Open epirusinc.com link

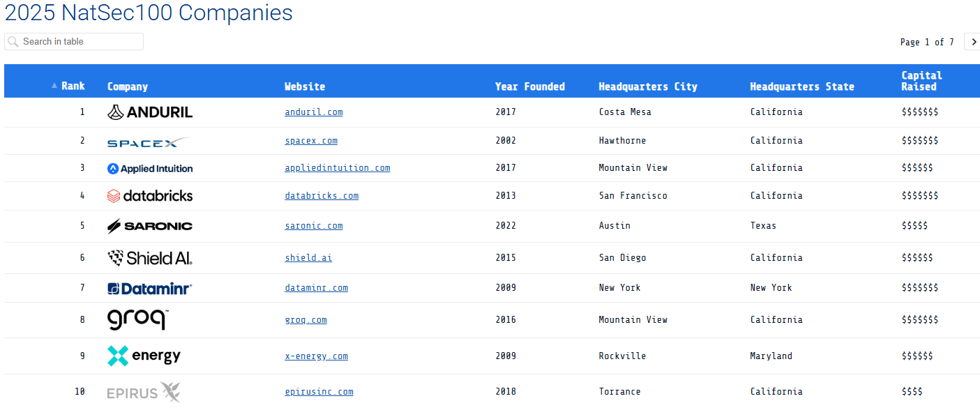(x=319, y=392)
